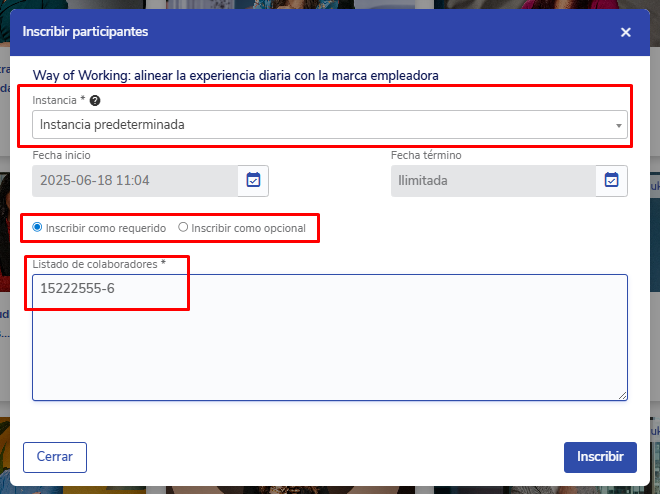Click the 'Inscribir como opcional' label text
Image resolution: width=660 pixels, height=494 pixels.
(x=248, y=228)
